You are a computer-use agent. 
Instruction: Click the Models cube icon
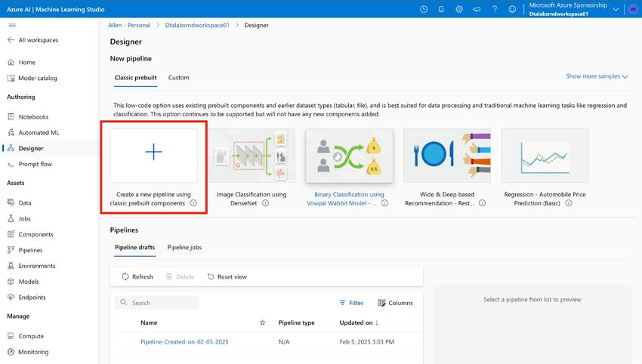[11, 281]
